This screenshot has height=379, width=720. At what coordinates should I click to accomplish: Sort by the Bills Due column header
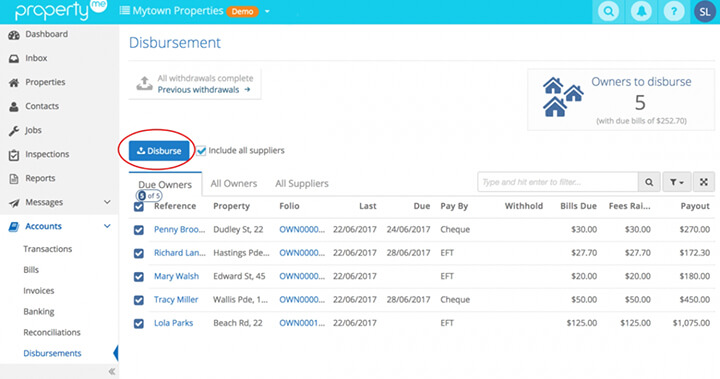[578, 206]
